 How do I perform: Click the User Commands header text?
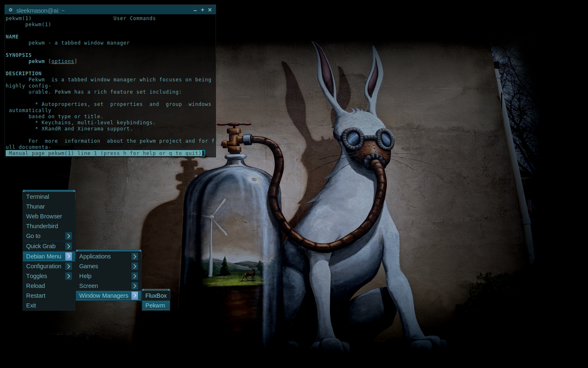tap(135, 18)
